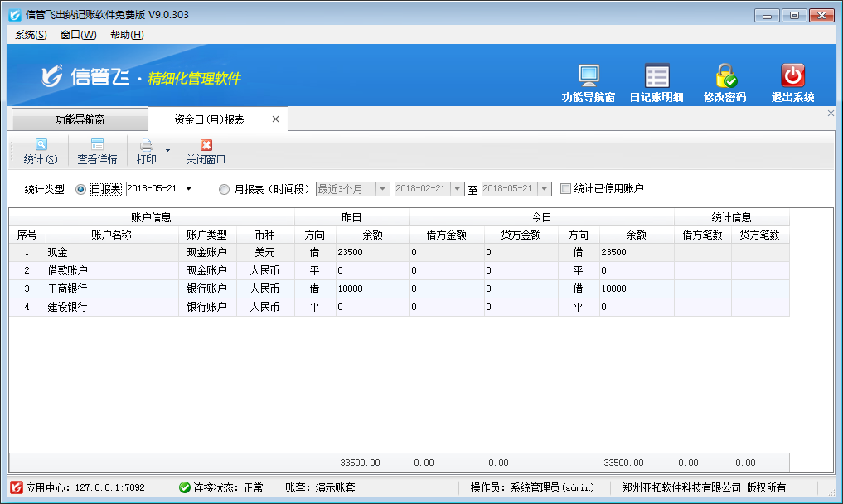Click the red 退出系统 power icon

[792, 76]
